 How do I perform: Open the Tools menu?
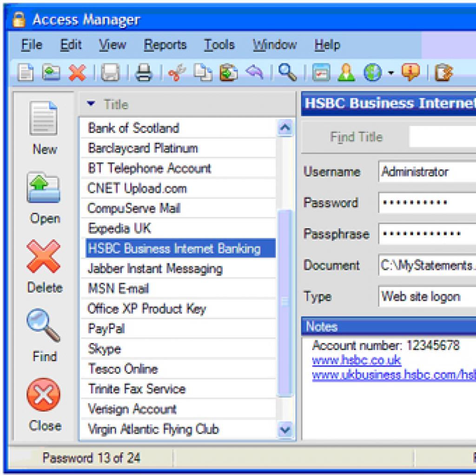tap(219, 45)
